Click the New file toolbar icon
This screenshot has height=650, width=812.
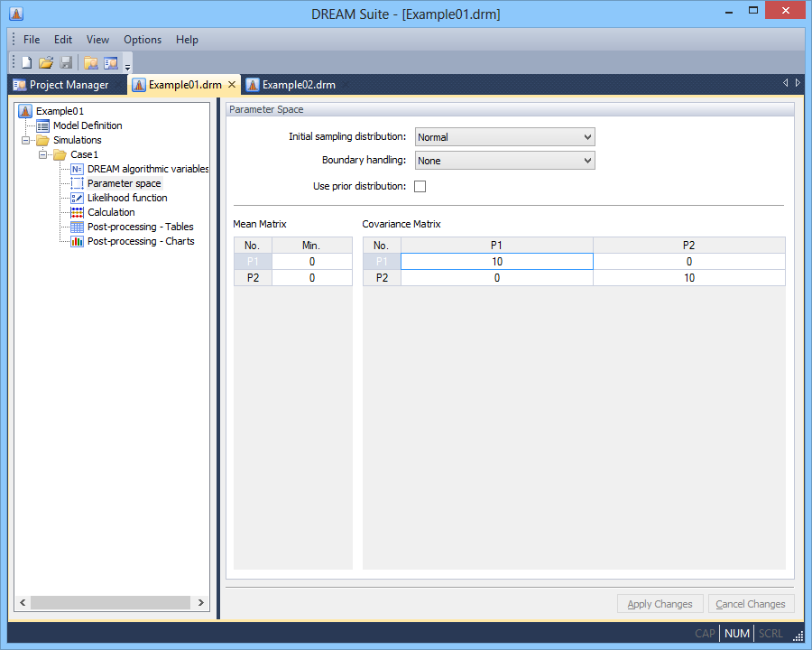pyautogui.click(x=27, y=62)
